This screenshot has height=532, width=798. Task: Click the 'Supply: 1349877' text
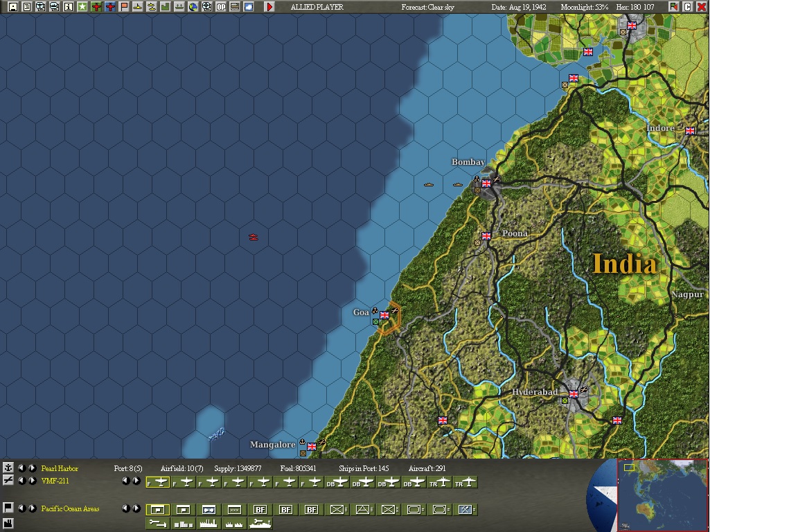pyautogui.click(x=238, y=468)
